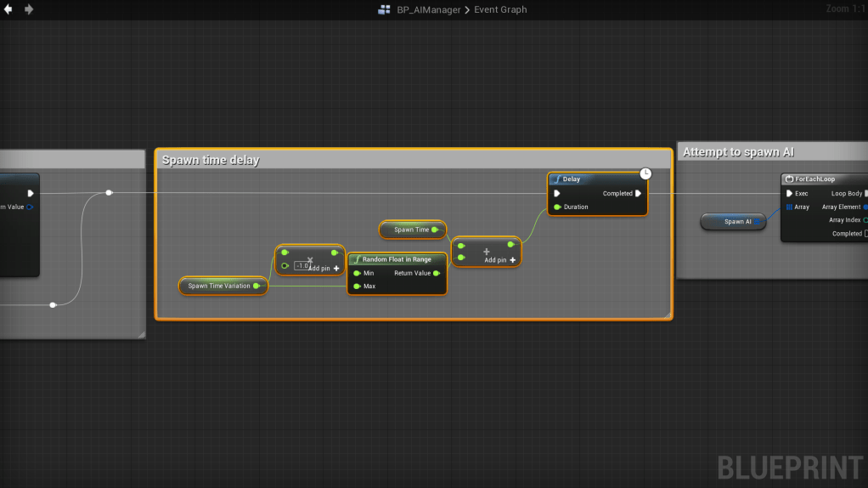Click the -1.0 value field in multiply node
Screen dimensions: 868x488
[302, 266]
